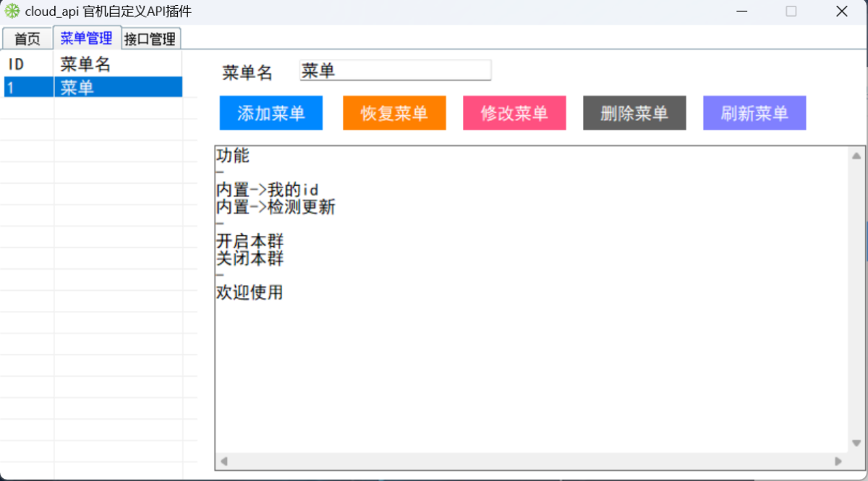Click inside the 菜单名 input field
Screen dimensions: 868x481
[x=395, y=70]
